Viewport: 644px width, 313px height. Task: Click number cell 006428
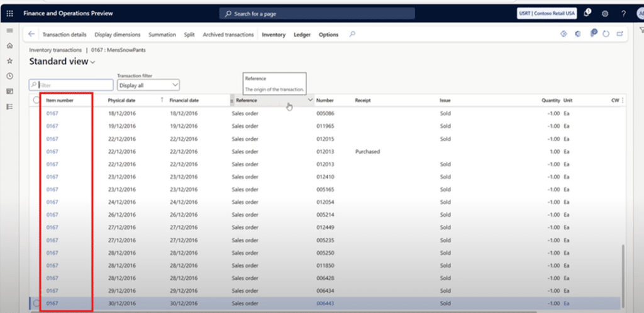(x=325, y=278)
